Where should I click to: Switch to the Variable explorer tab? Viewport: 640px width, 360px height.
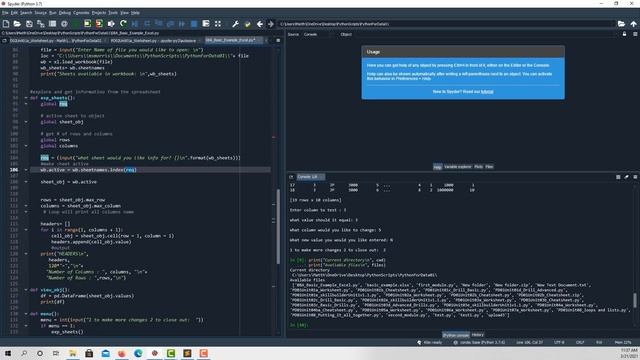(458, 167)
